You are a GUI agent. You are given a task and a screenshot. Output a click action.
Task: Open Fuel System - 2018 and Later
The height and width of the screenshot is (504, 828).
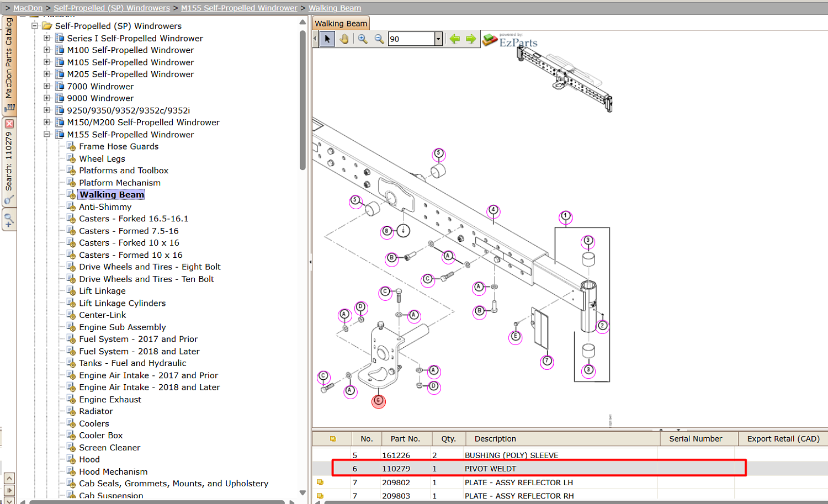point(139,351)
